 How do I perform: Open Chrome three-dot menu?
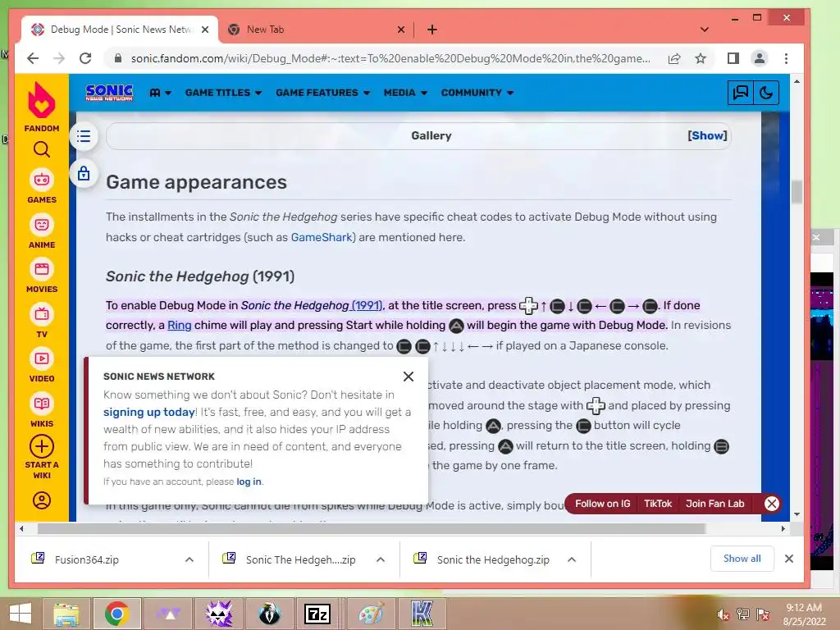(786, 58)
